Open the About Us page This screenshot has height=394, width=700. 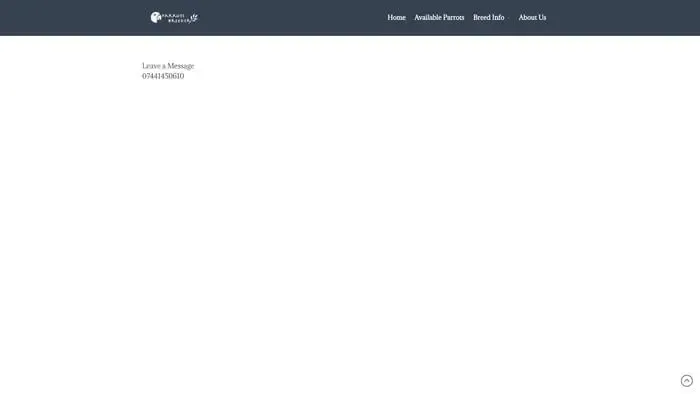(532, 17)
